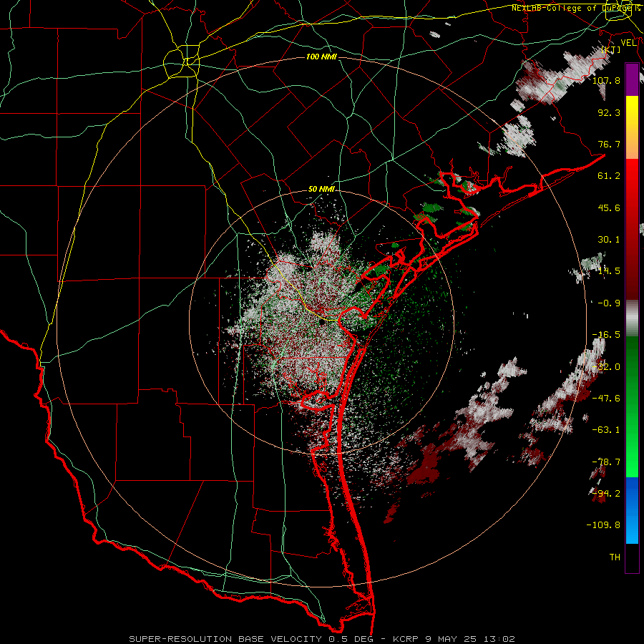This screenshot has height=644, width=644.
Task: Click the gray near-zero segment of the color bar
Action: [x=632, y=318]
